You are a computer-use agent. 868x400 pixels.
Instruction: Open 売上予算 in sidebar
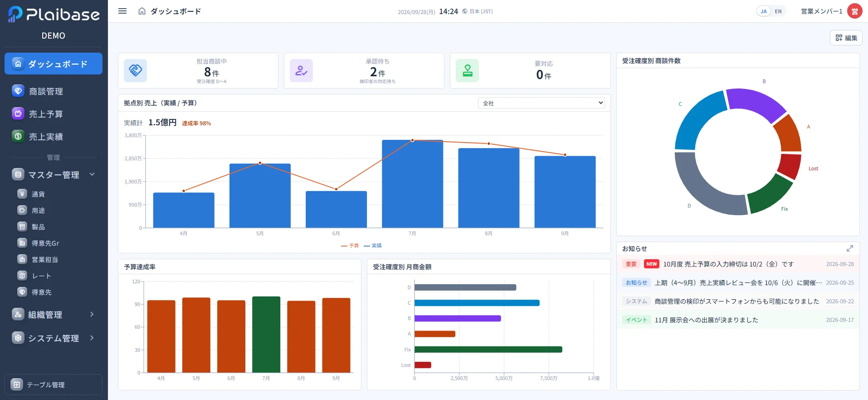pos(54,114)
